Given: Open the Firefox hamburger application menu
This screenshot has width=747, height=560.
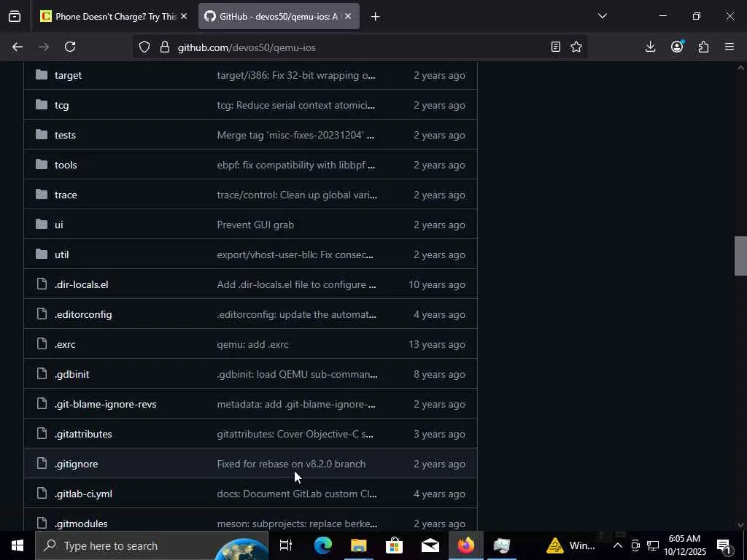Looking at the screenshot, I should click(729, 47).
